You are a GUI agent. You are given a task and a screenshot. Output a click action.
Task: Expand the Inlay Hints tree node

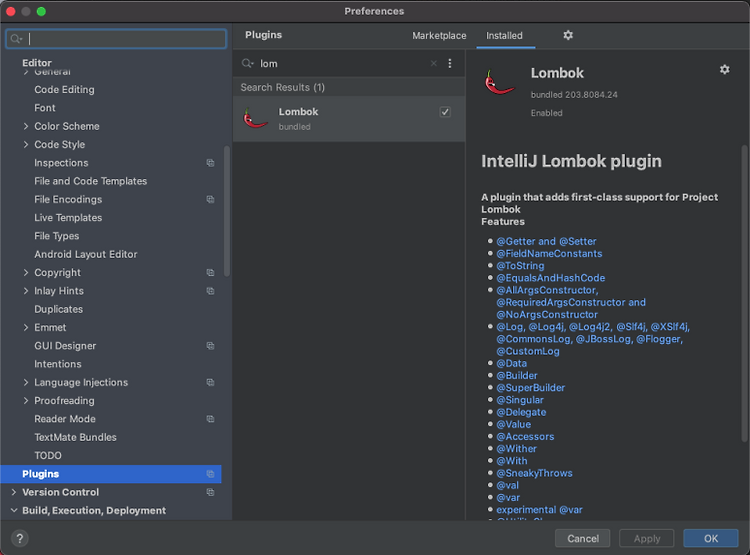[26, 290]
